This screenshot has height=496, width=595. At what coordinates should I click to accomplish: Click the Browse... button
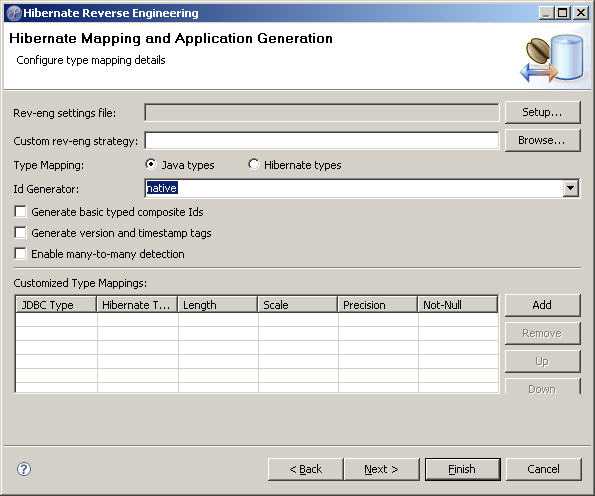[x=542, y=140]
